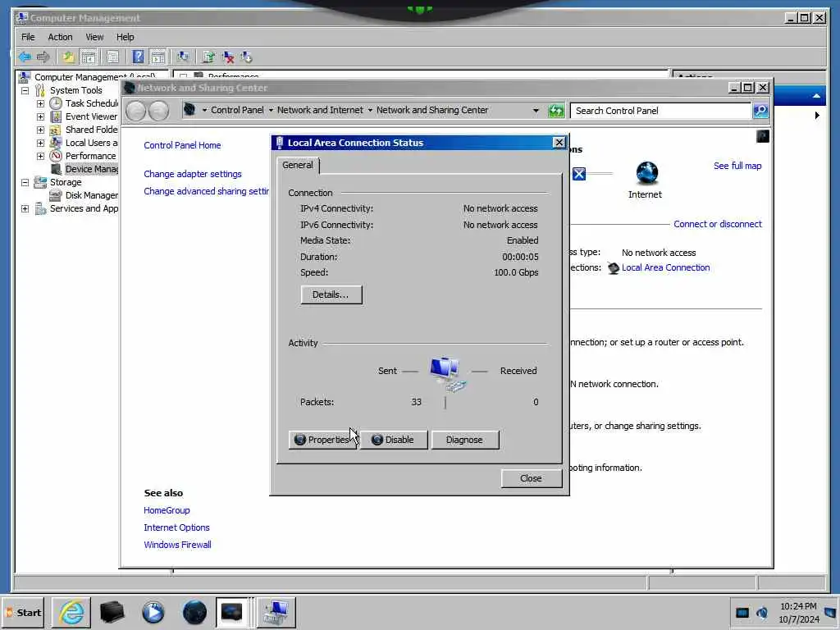840x630 pixels.
Task: Open Change adapter settings link
Action: (192, 174)
